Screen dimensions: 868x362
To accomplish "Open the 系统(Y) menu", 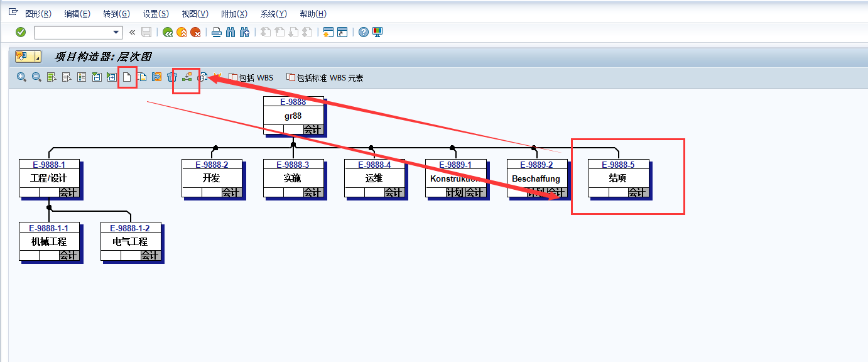I will 274,14.
